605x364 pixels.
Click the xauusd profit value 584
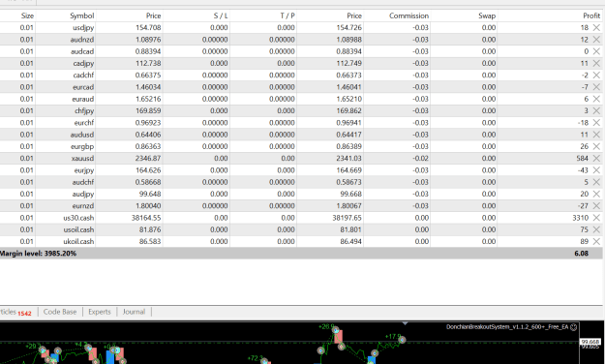click(x=582, y=158)
